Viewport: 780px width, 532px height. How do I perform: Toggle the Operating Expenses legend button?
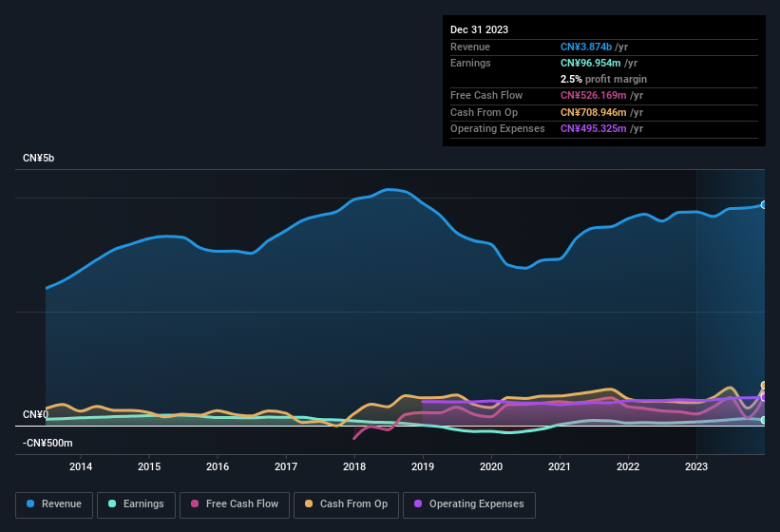click(469, 504)
